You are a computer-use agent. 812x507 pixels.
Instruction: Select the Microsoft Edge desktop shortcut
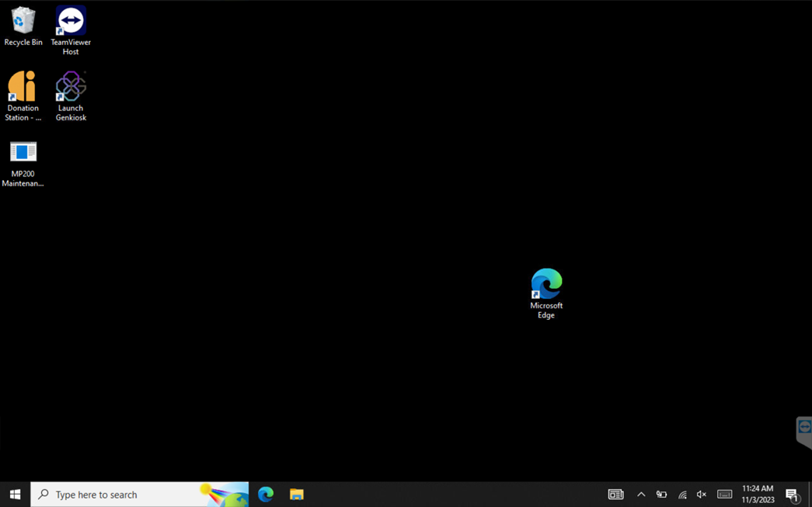pyautogui.click(x=546, y=293)
